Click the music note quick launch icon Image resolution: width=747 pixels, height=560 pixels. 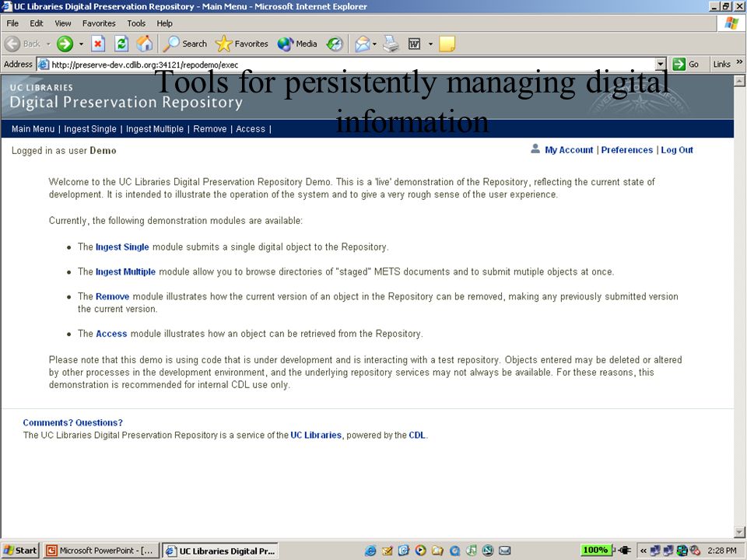[472, 551]
